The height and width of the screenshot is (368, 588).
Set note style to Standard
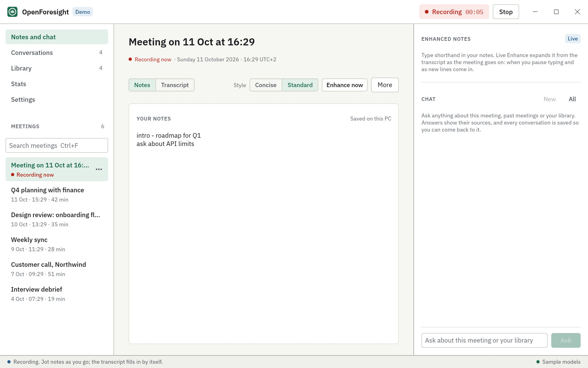300,85
